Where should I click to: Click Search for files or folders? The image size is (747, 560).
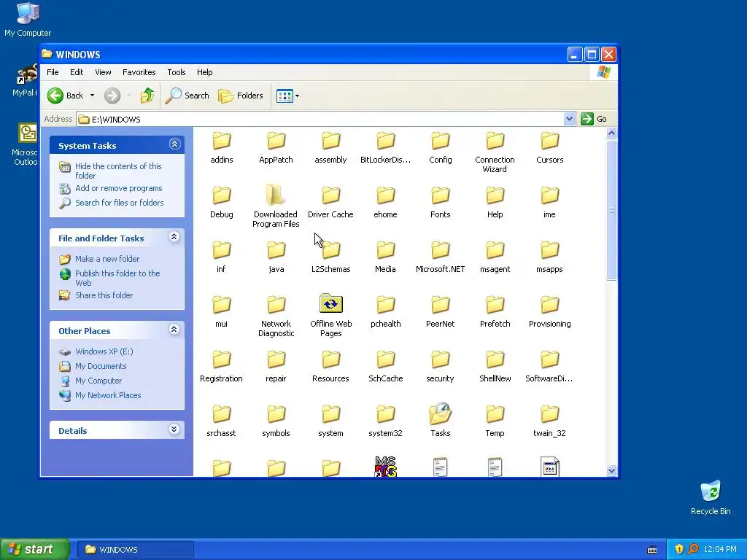click(119, 203)
